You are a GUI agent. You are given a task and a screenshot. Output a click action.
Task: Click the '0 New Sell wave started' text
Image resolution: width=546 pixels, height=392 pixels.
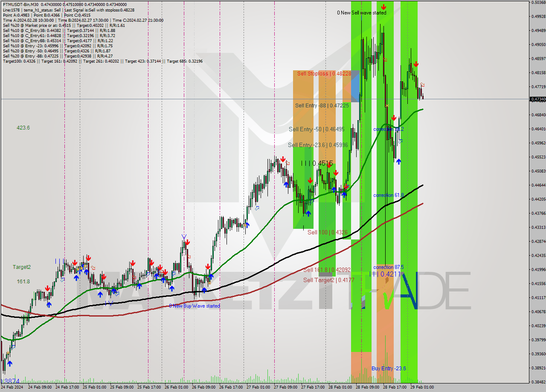(362, 13)
